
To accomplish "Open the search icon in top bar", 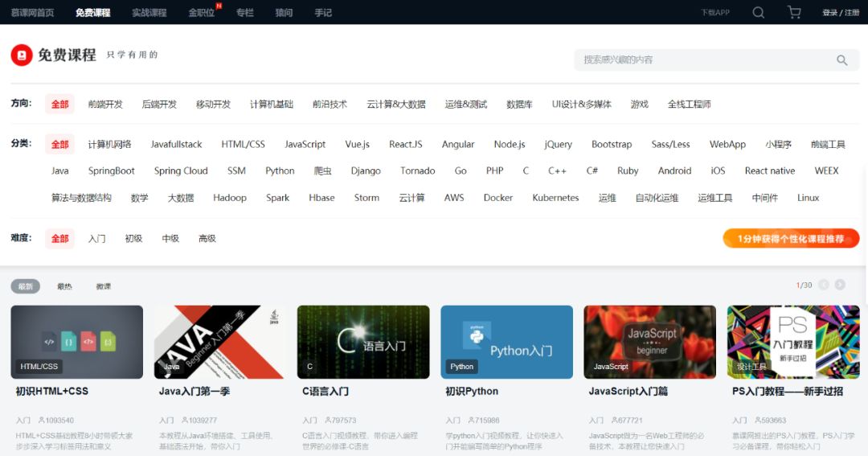I will [x=759, y=12].
